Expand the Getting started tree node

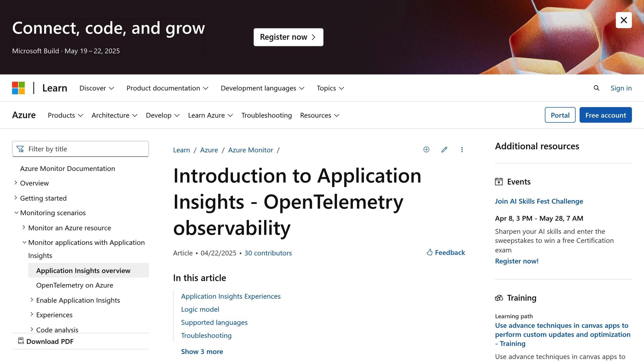(x=16, y=198)
